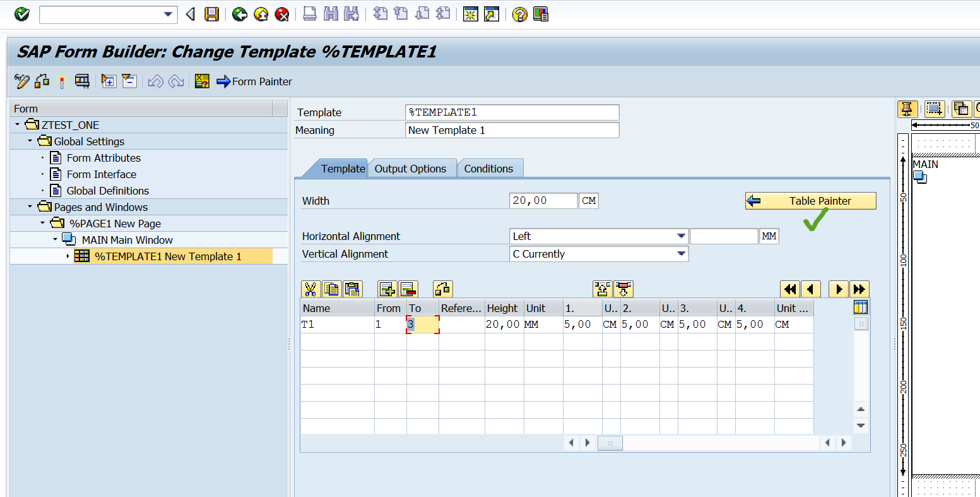Open the Conditions tab
Image resolution: width=980 pixels, height=497 pixels.
click(x=490, y=168)
